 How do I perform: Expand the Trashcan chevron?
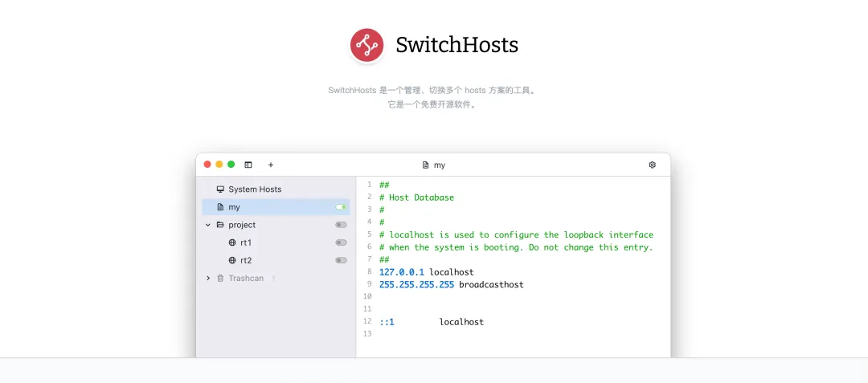[x=208, y=278]
